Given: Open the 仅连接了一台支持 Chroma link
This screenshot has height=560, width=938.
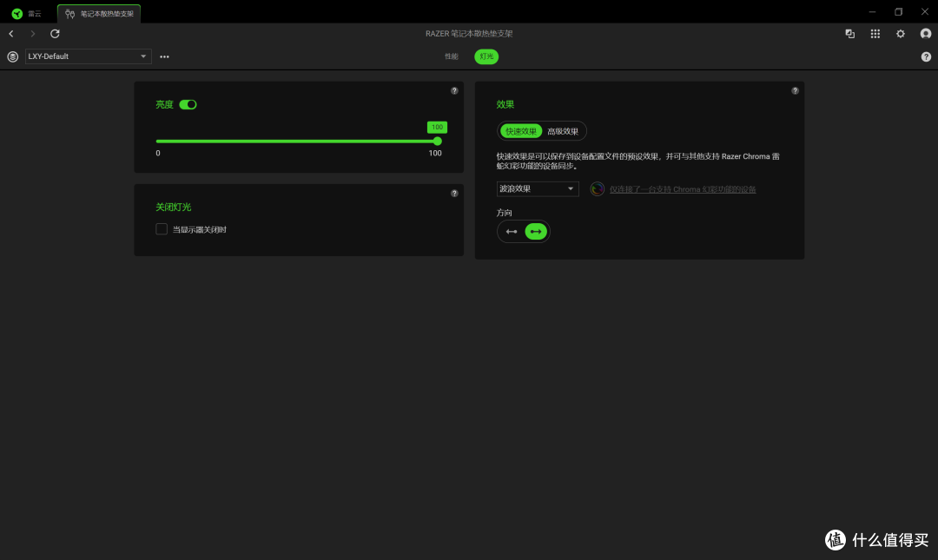Looking at the screenshot, I should click(x=683, y=189).
